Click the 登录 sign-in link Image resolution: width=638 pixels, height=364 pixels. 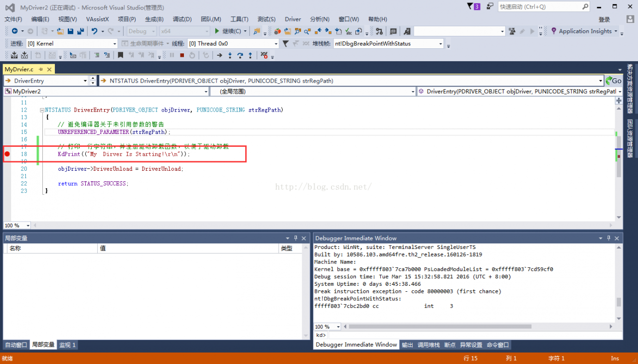604,19
